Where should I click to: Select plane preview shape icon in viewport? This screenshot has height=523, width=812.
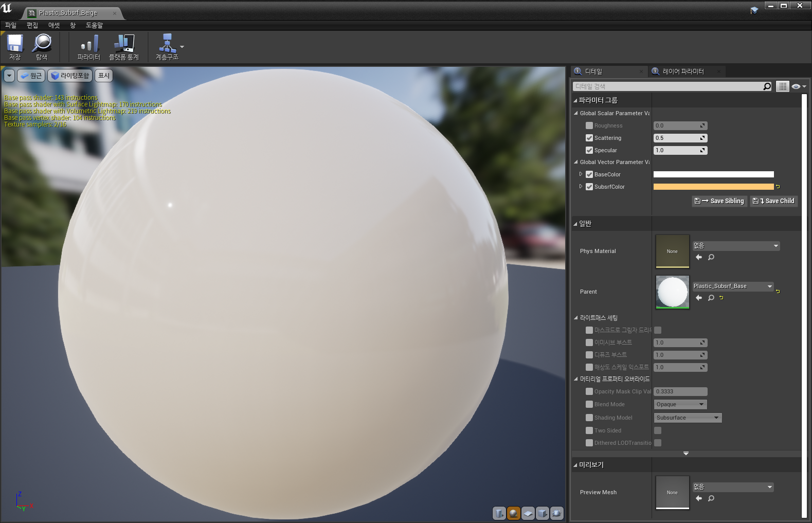coord(528,513)
